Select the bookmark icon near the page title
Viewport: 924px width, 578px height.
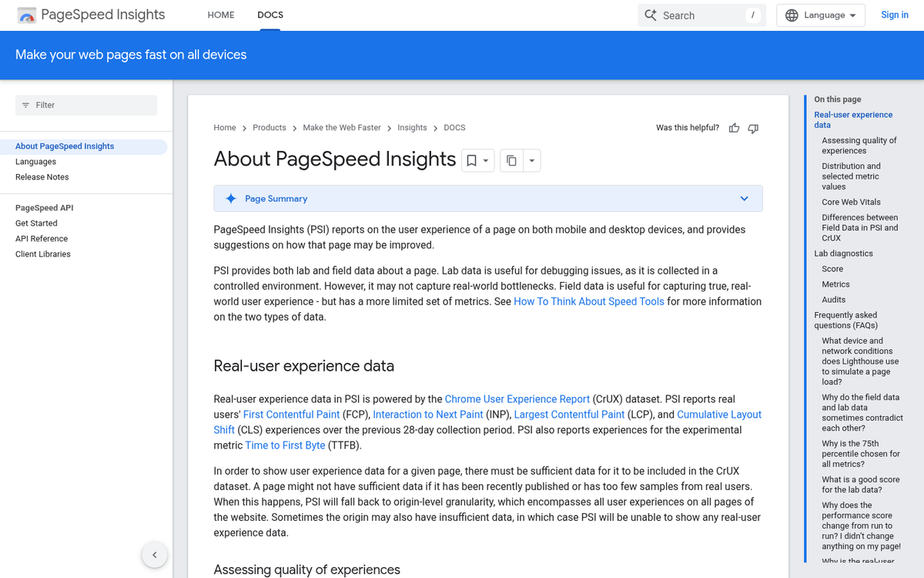(472, 160)
